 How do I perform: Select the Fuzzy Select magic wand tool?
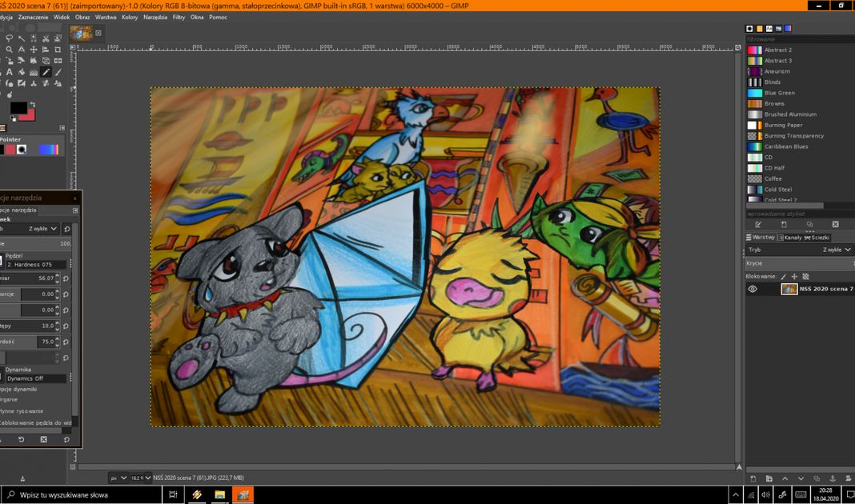tap(22, 38)
